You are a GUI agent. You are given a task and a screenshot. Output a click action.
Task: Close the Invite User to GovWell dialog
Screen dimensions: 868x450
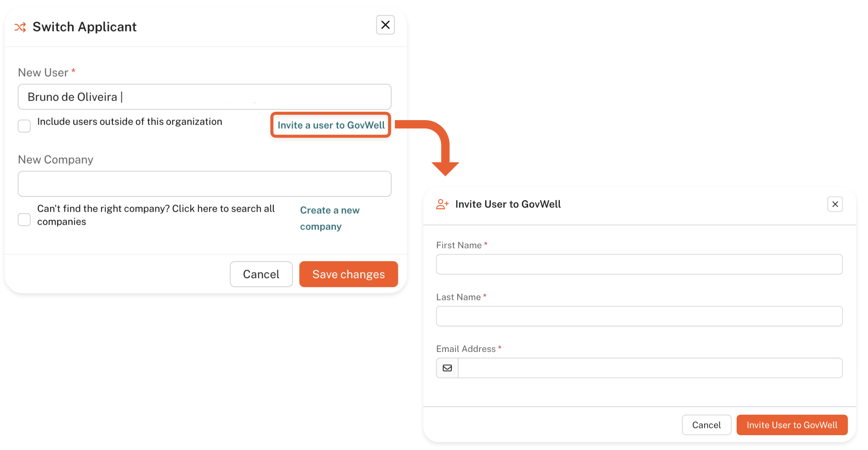[x=835, y=204]
